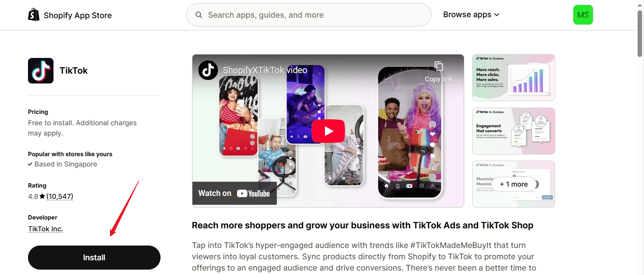Open the 10,547 reviews link
Screen dimensions: 644x275
[60, 196]
